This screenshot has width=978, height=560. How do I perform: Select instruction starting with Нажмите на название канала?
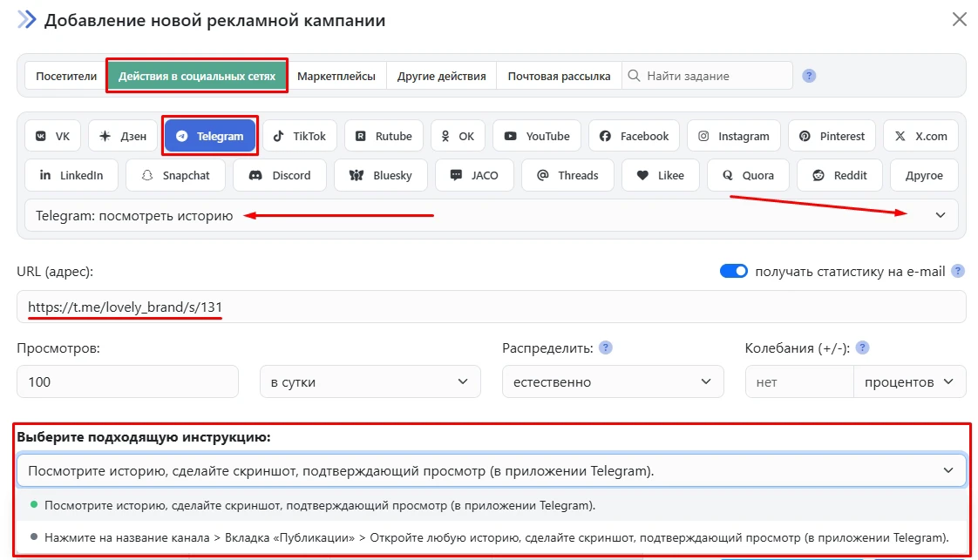coord(495,537)
